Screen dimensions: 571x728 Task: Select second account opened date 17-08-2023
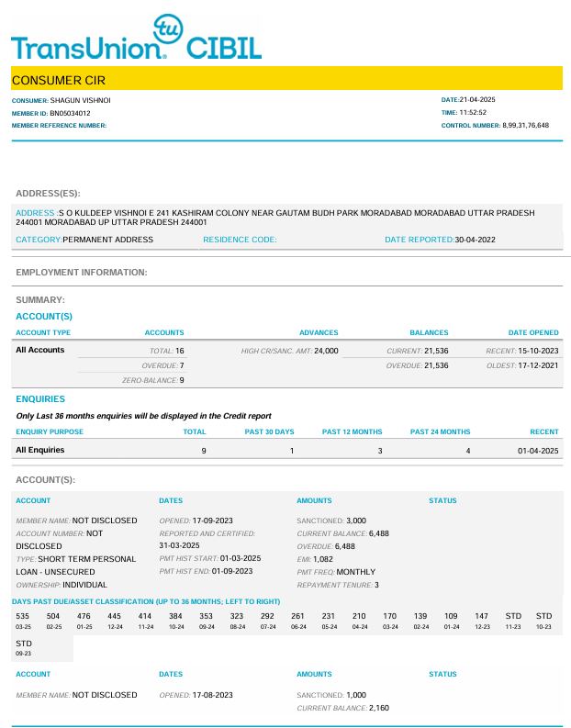coord(213,695)
